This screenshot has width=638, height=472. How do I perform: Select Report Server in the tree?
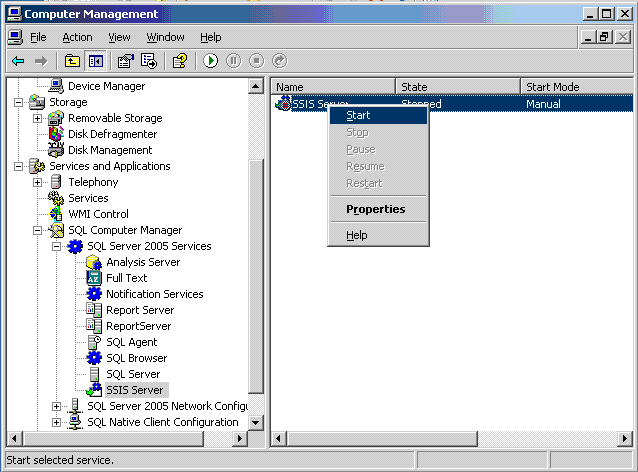pos(140,310)
